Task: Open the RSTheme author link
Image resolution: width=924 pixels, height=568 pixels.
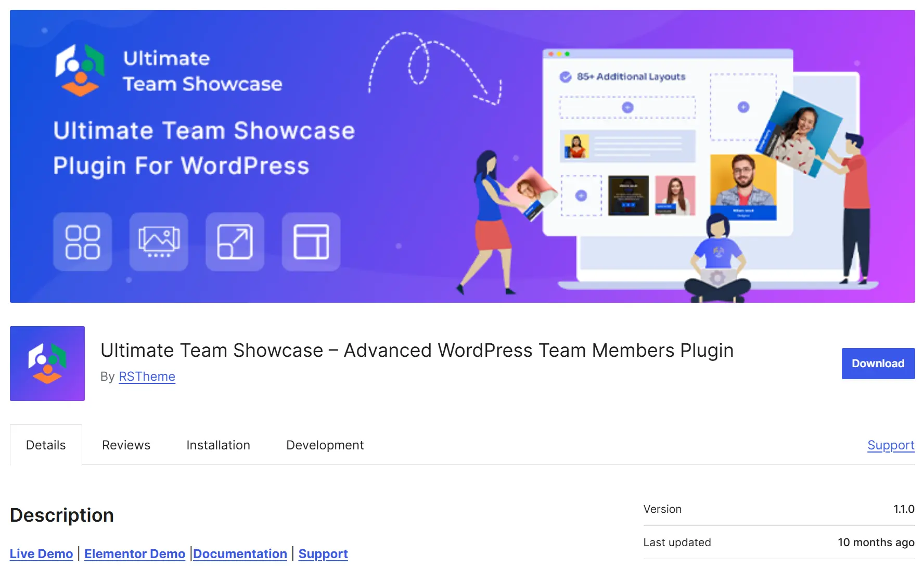Action: point(147,377)
